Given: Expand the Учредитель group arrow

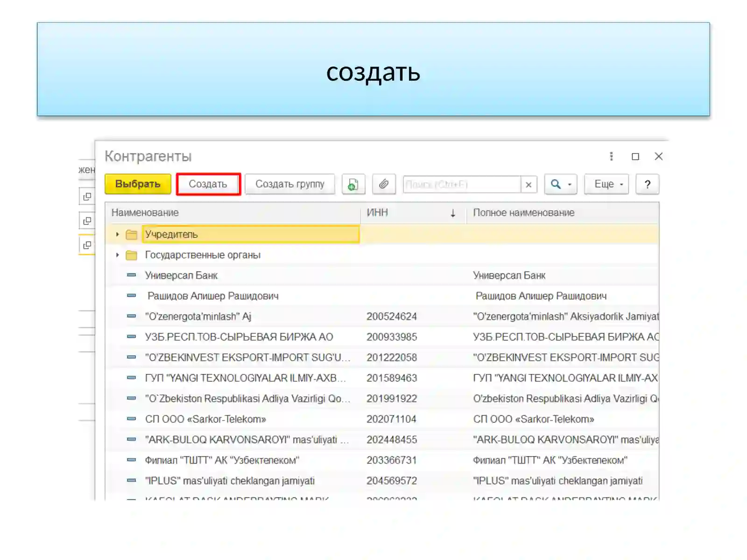Looking at the screenshot, I should coord(117,234).
